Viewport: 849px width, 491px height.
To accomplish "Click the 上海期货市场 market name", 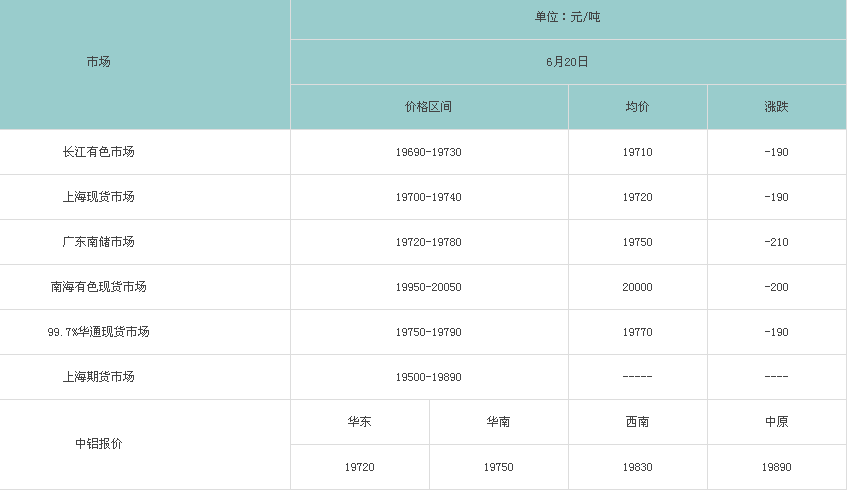I will coord(98,377).
